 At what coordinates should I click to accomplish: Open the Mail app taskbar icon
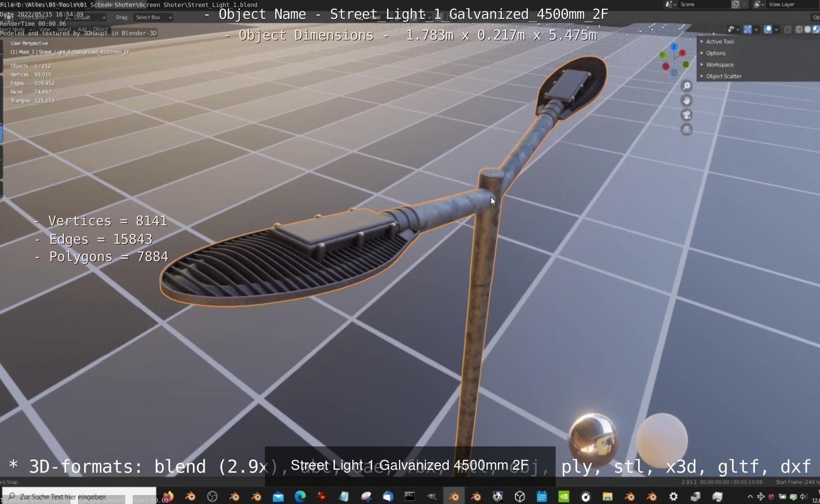(278, 497)
